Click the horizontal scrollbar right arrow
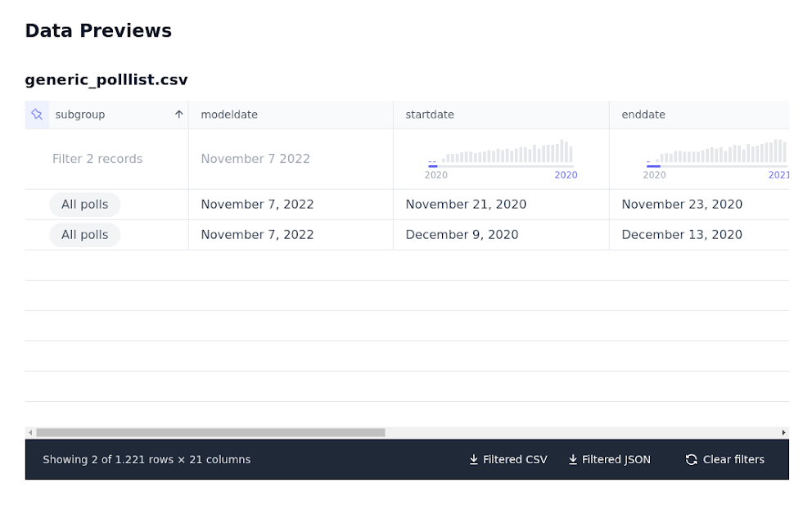 (x=783, y=432)
